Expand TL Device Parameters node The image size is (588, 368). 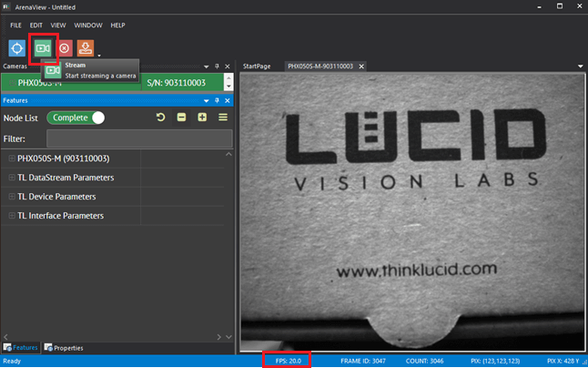pos(12,197)
